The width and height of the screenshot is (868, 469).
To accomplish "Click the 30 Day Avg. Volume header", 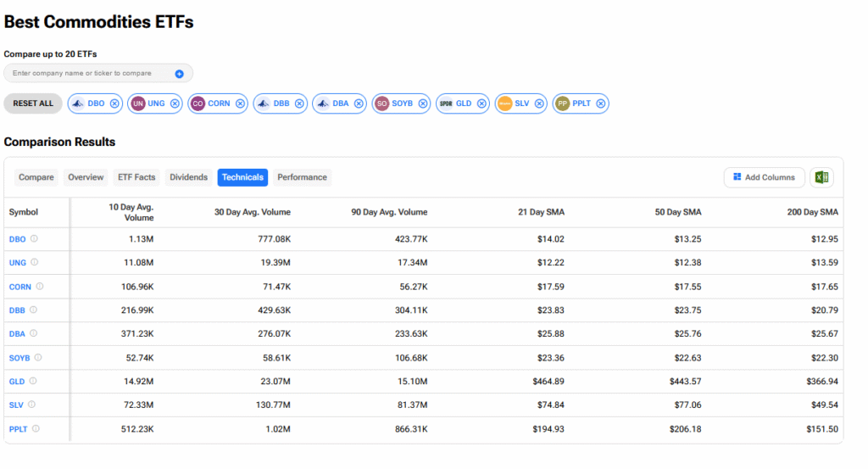I will 253,212.
